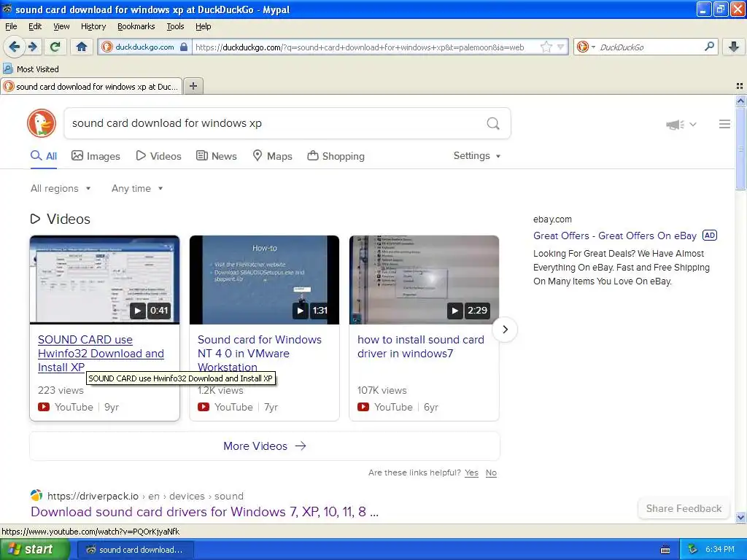Click the 6:34 PM system clock

(719, 550)
